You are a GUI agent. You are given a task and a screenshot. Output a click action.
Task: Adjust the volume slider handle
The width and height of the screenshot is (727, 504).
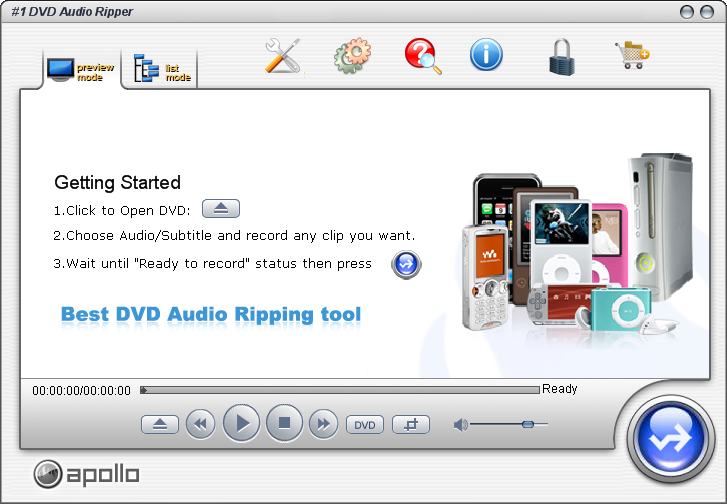[x=528, y=425]
